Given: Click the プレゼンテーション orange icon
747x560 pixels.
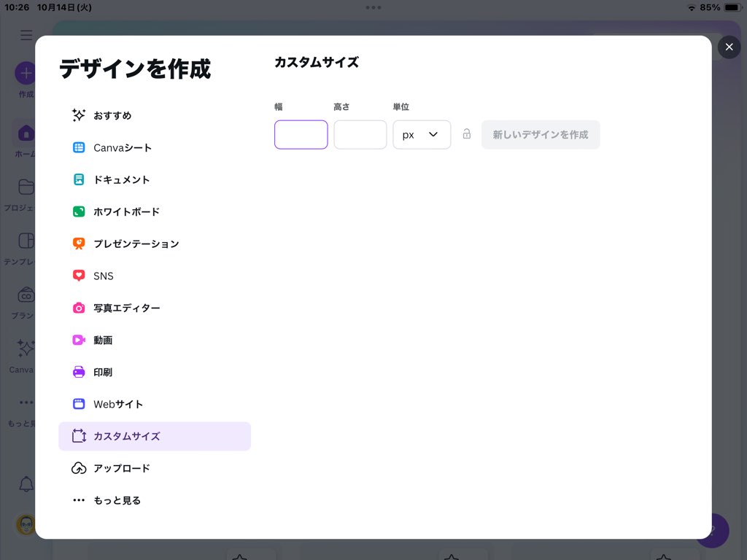Looking at the screenshot, I should pyautogui.click(x=79, y=244).
